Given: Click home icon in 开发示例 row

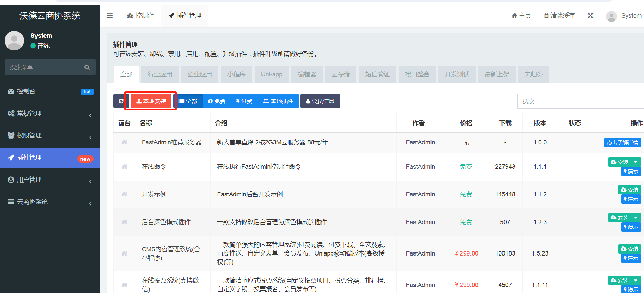Looking at the screenshot, I should click(124, 194).
